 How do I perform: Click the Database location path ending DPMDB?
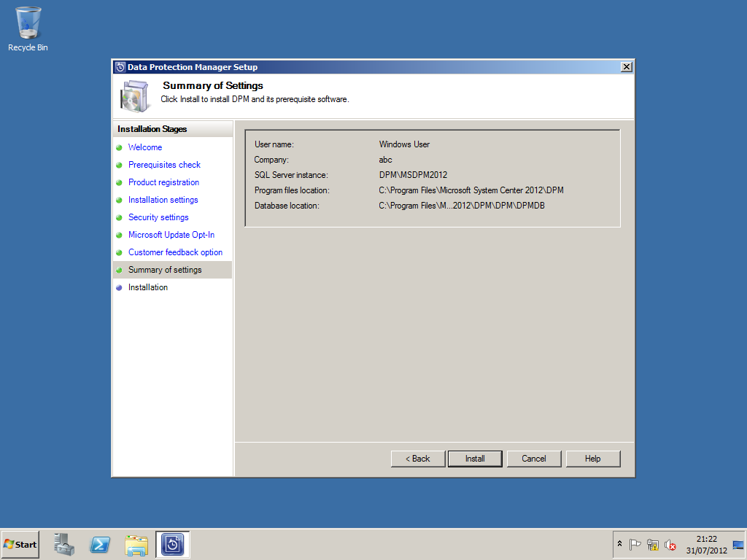[462, 205]
